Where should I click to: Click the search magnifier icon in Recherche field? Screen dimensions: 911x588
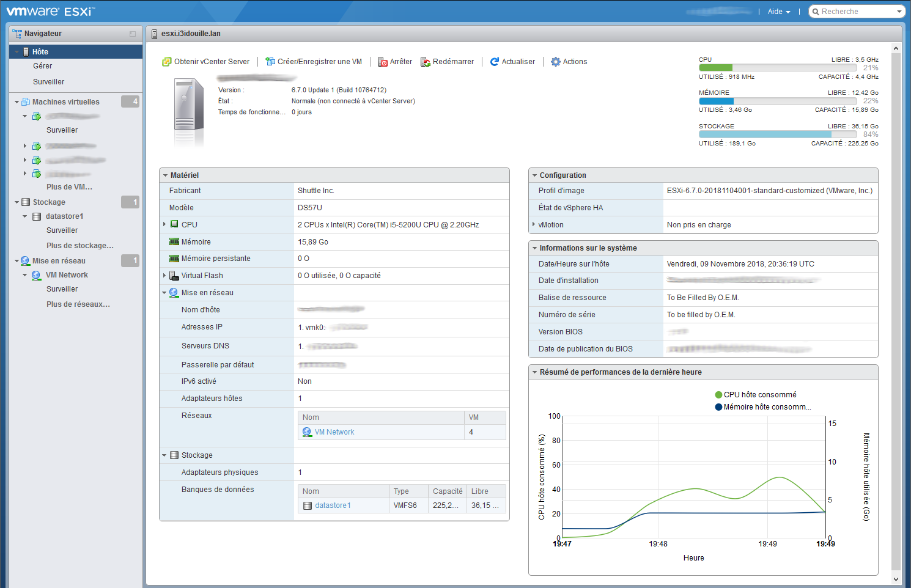click(816, 12)
